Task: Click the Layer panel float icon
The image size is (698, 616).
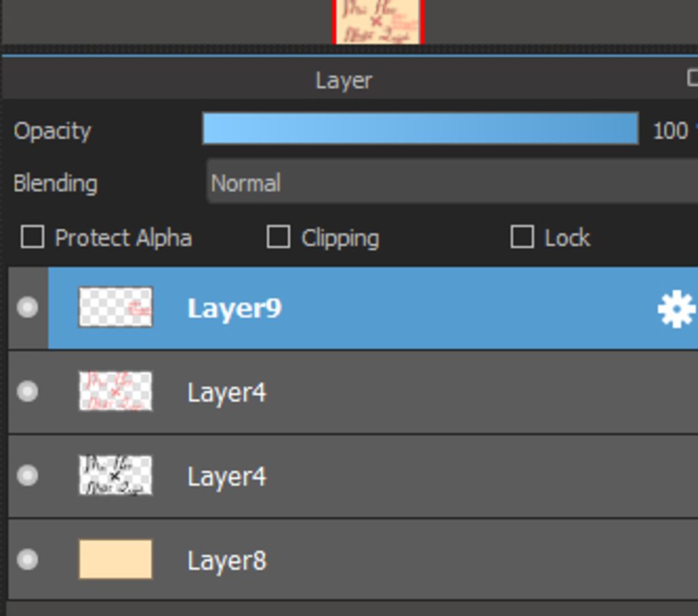Action: (x=693, y=78)
